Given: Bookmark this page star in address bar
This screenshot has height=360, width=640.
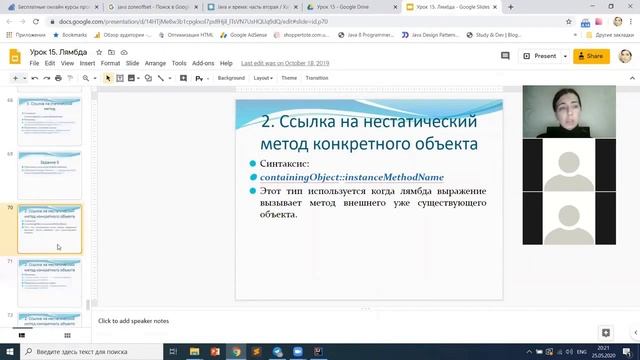Looking at the screenshot, I should 568,22.
